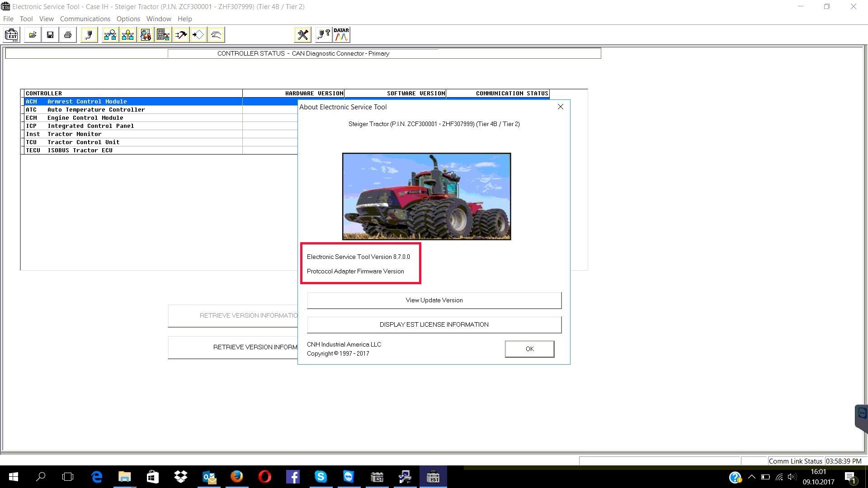Open the magnifier monitor network icon

pos(110,35)
